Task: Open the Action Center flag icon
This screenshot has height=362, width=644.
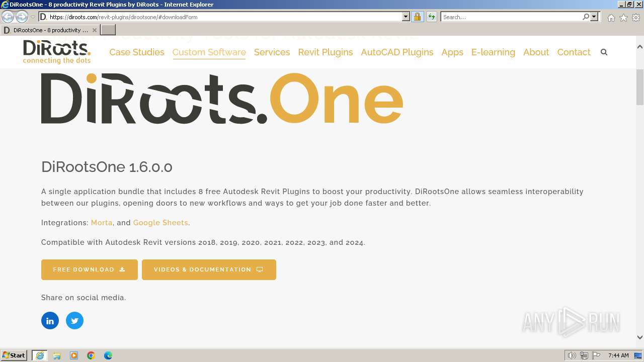Action: point(596,355)
